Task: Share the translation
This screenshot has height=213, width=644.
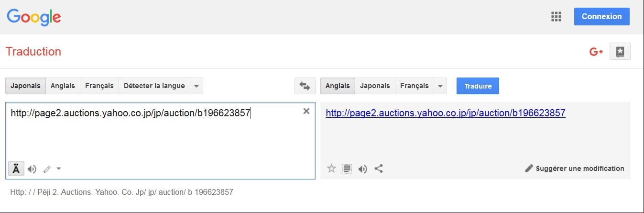Action: click(379, 168)
